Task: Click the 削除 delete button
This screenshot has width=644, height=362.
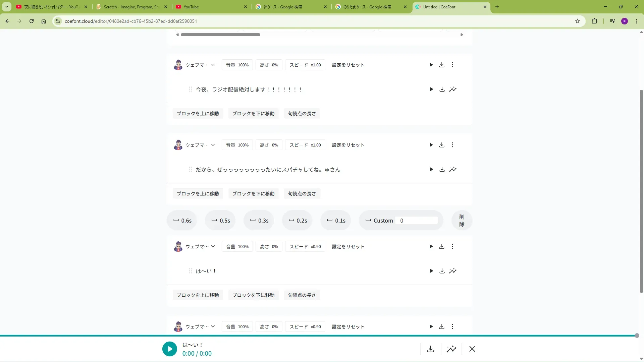Action: [x=462, y=221]
